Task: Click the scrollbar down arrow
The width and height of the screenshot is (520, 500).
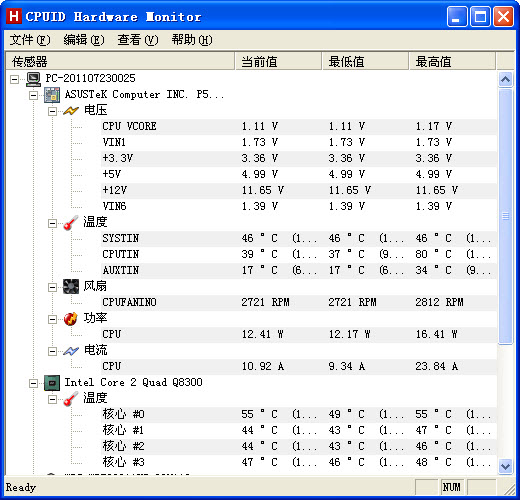Action: point(506,466)
